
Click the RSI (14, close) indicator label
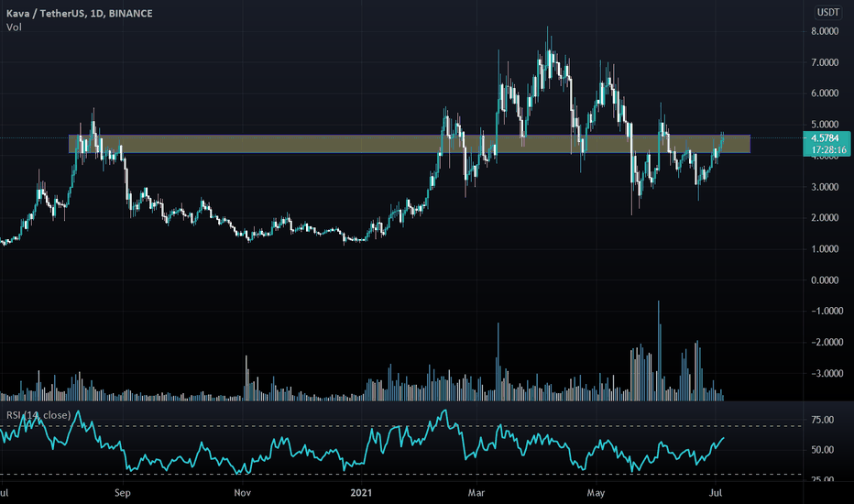click(38, 415)
